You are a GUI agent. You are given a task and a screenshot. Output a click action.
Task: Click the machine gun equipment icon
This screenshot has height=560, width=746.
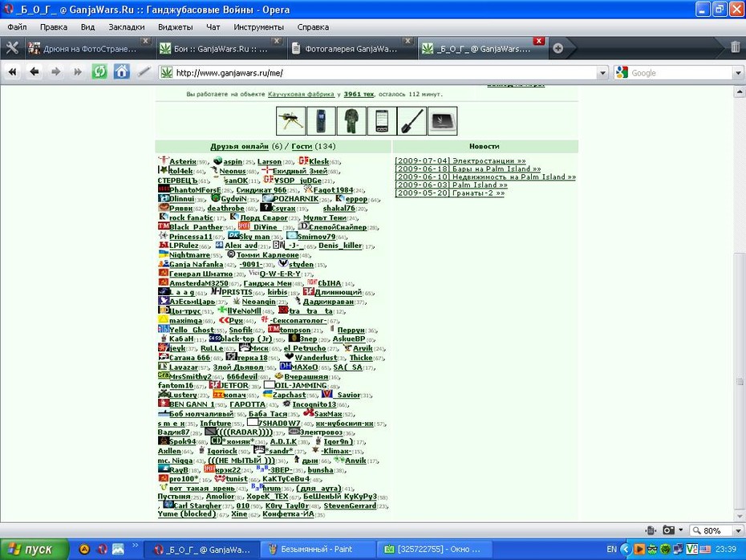click(x=290, y=121)
